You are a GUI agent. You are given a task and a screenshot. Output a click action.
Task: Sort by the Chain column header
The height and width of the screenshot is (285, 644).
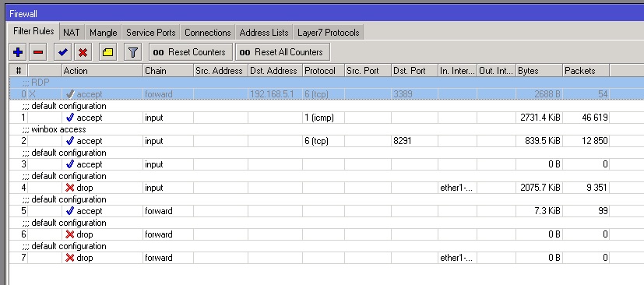pos(168,71)
